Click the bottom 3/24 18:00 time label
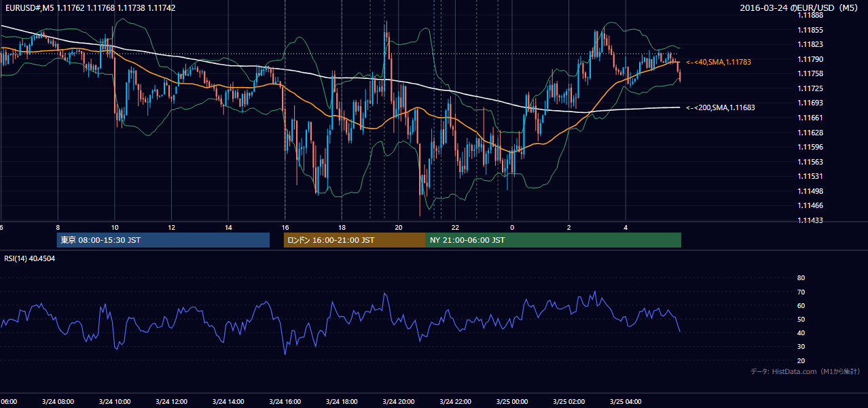 (342, 402)
